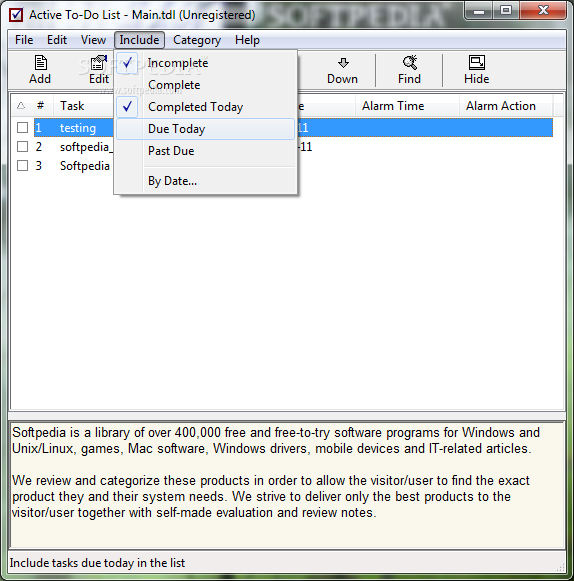Open By Date... filter option
Viewport: 574px width, 581px height.
206,181
